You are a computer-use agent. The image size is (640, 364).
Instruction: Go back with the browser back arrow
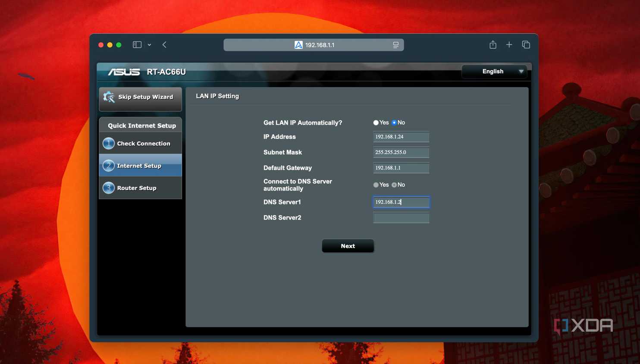164,45
